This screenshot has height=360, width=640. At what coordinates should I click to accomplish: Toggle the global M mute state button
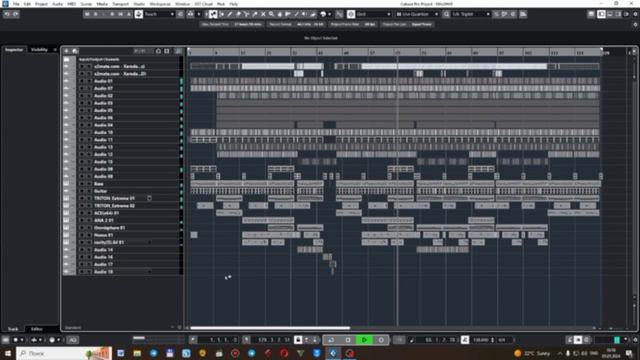coord(87,14)
